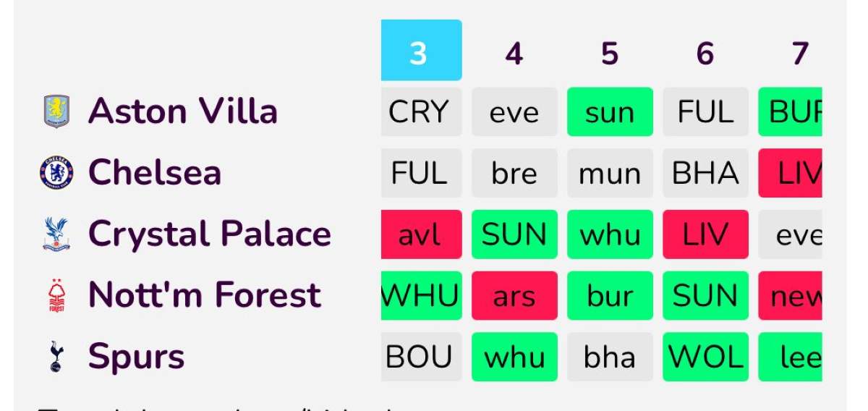Open the Crystal Palace team name

[209, 234]
